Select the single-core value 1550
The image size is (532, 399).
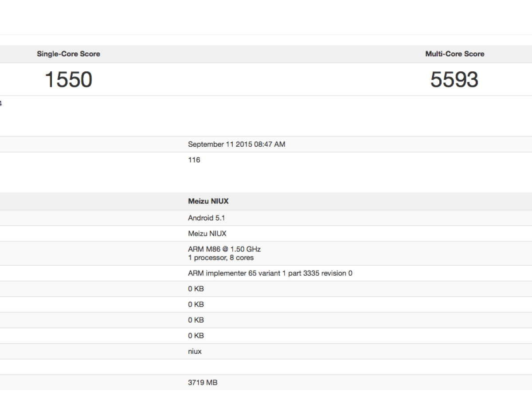pos(68,80)
